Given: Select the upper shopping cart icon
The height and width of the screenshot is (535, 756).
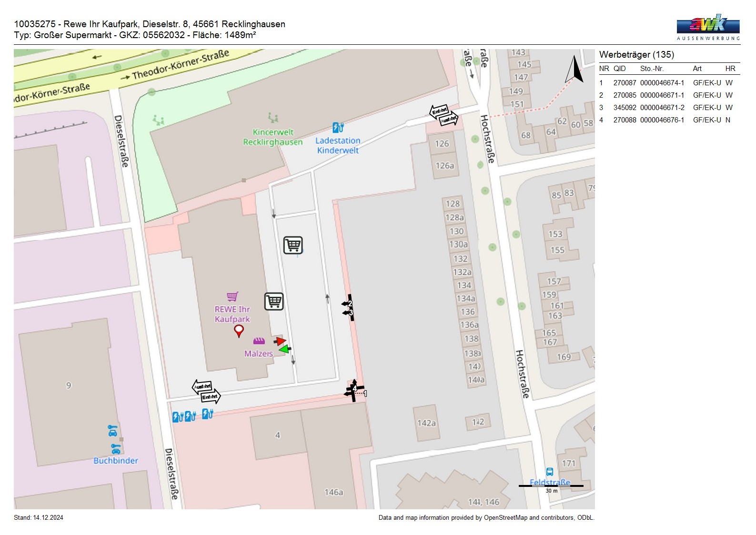Looking at the screenshot, I should 293,245.
